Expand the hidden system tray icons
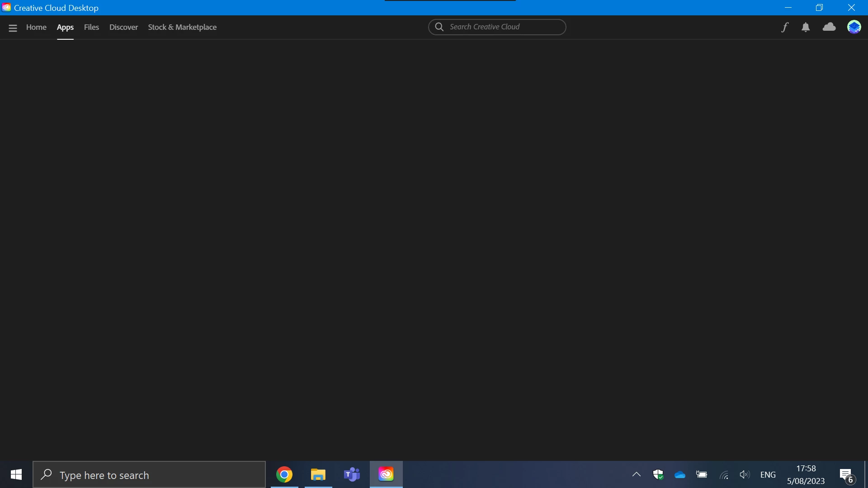This screenshot has height=488, width=868. click(x=637, y=474)
